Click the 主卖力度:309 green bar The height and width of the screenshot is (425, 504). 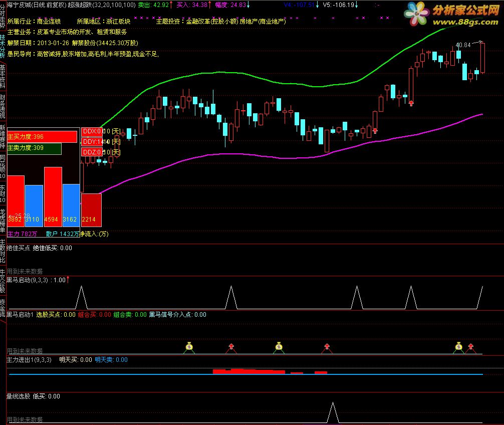[x=34, y=148]
